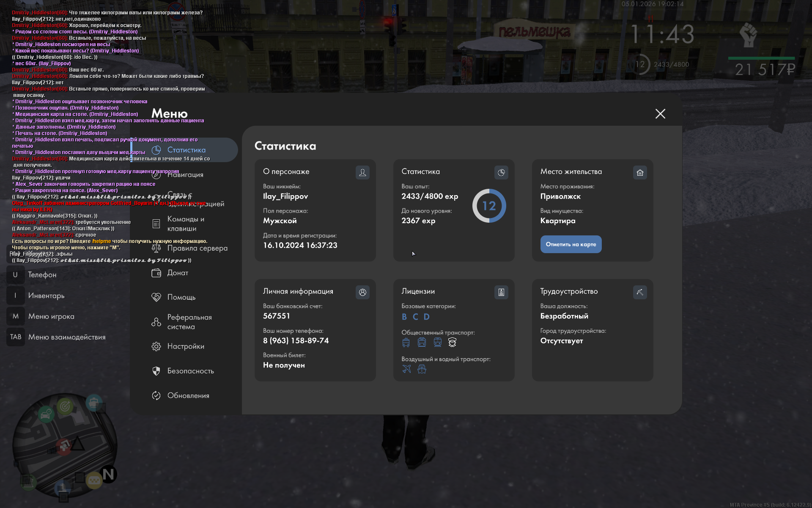
Task: Click the hammer icon in Трудоустройство card
Action: pyautogui.click(x=640, y=292)
